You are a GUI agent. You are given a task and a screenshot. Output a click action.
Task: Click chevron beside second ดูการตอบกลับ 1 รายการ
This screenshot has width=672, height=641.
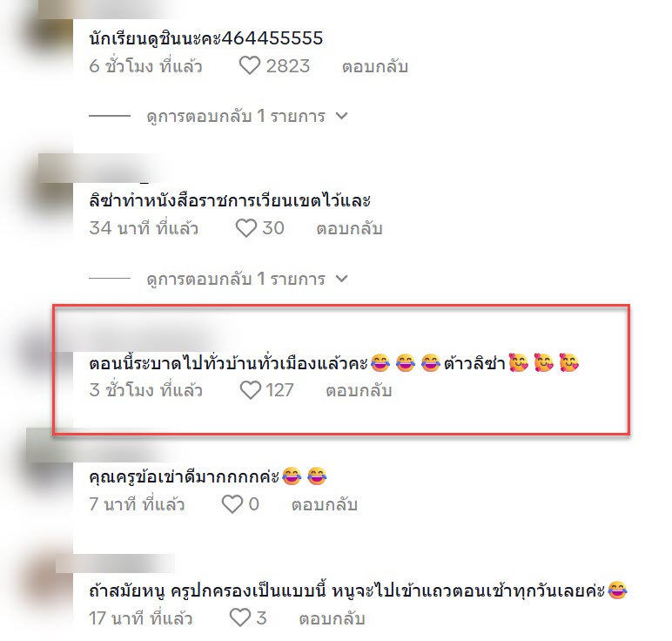pos(341,279)
